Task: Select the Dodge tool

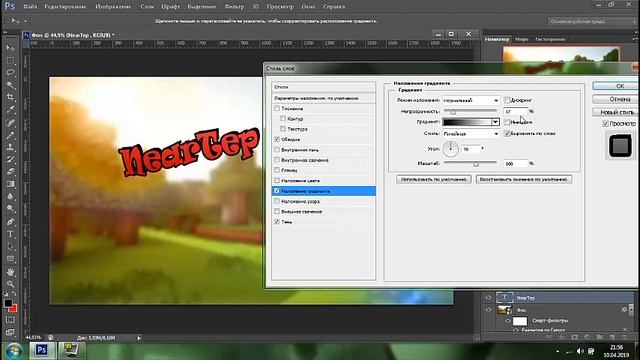Action: tap(10, 209)
